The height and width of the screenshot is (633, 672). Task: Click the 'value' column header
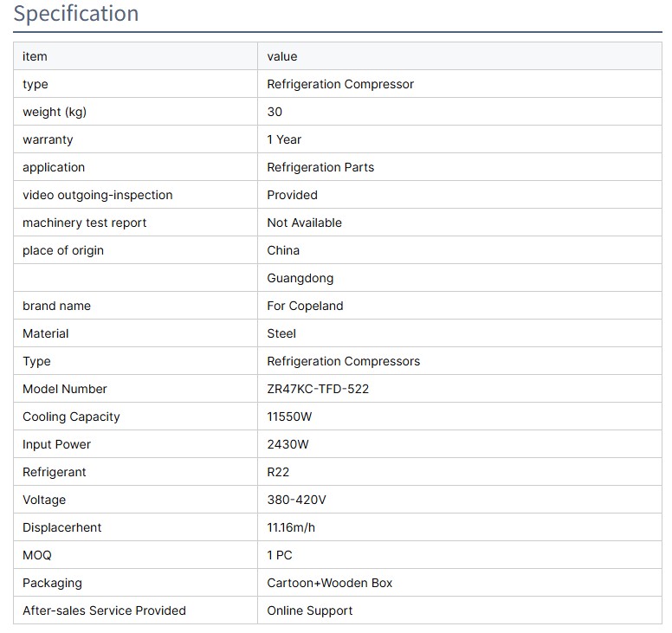tap(282, 56)
